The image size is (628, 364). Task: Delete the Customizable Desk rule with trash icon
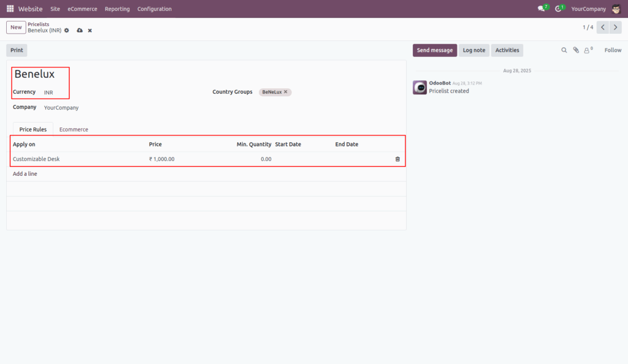pyautogui.click(x=398, y=159)
